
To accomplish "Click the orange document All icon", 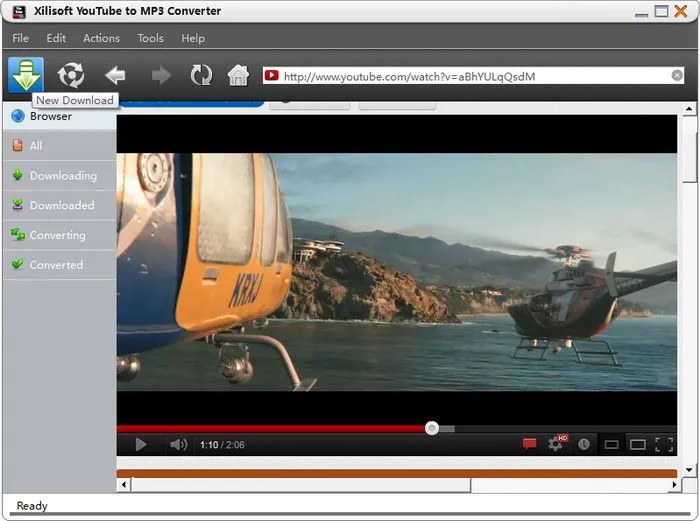I will 17,145.
